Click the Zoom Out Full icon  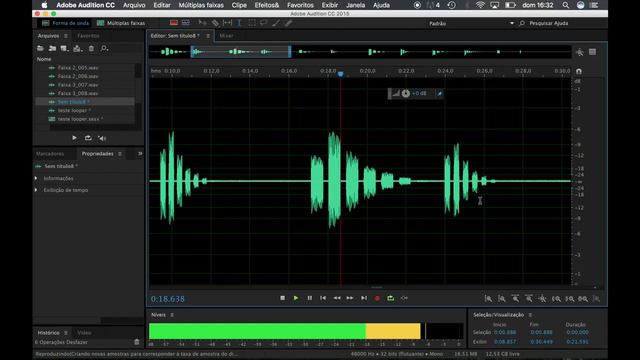[x=542, y=299]
